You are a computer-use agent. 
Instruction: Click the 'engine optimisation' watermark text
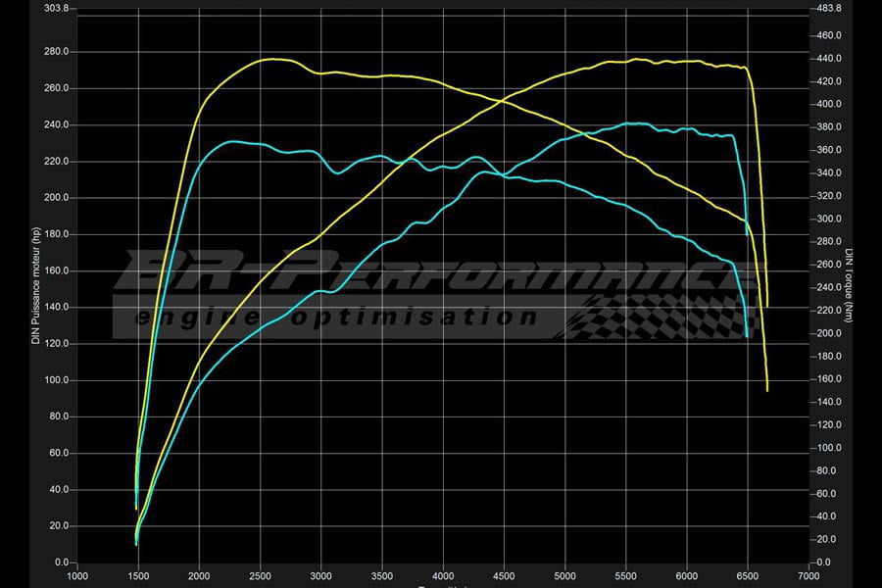pos(338,318)
